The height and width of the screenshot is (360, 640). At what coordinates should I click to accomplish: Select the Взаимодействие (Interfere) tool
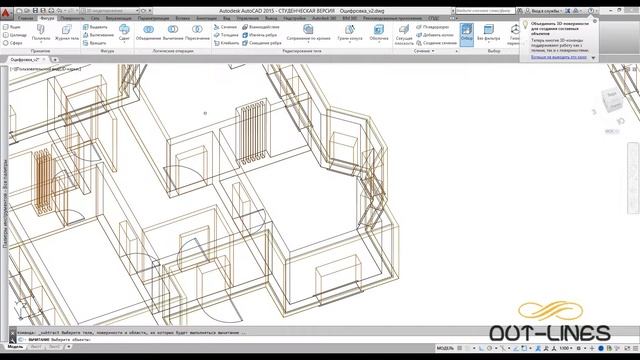[261, 27]
